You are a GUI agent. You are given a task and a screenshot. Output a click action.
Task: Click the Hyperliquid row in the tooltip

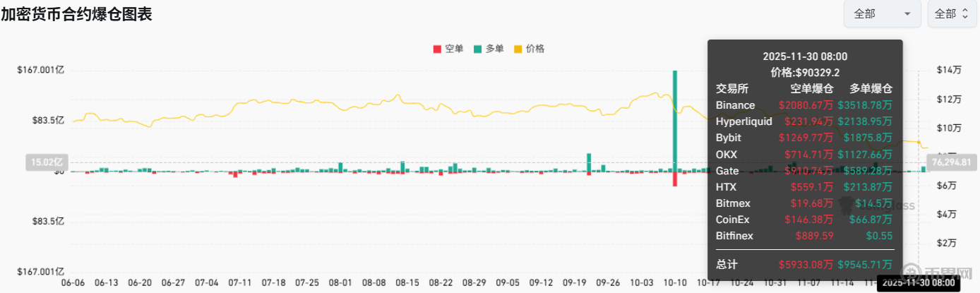point(804,121)
